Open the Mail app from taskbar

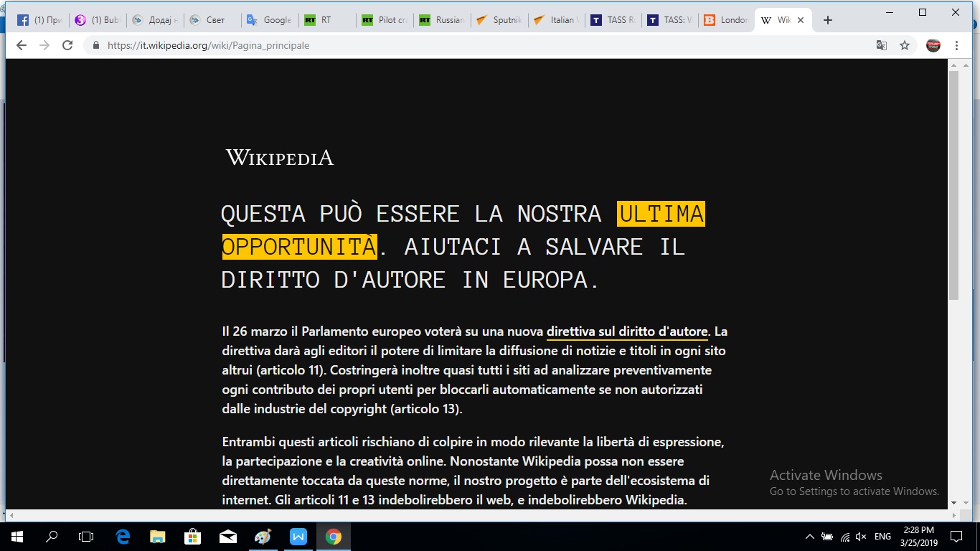228,536
